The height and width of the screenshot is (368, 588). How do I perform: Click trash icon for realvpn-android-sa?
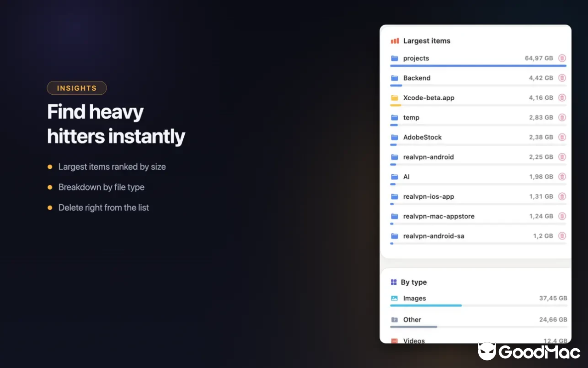(x=562, y=236)
